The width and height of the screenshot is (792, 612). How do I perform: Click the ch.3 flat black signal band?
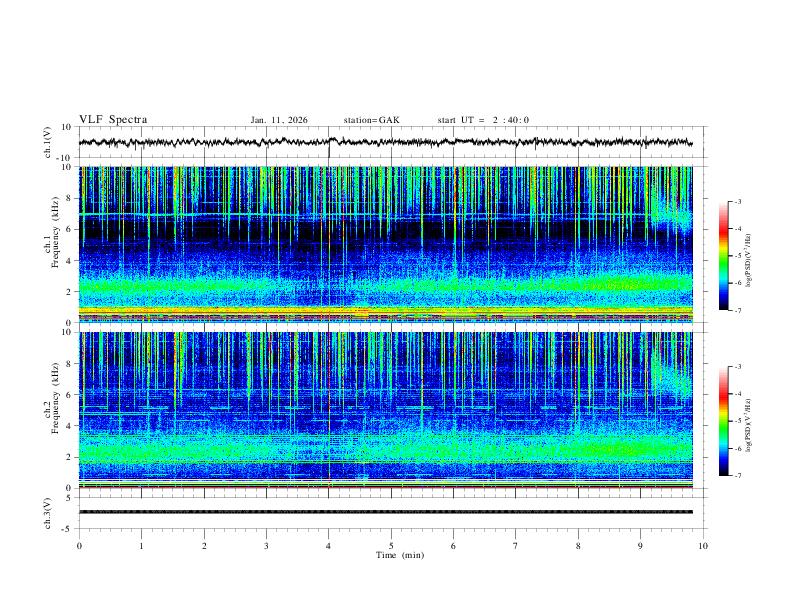[385, 512]
